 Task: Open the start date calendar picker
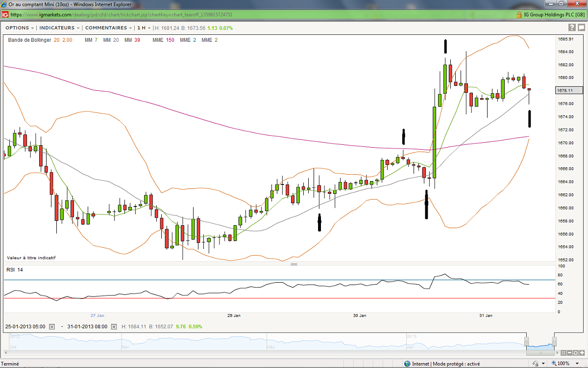coord(51,326)
